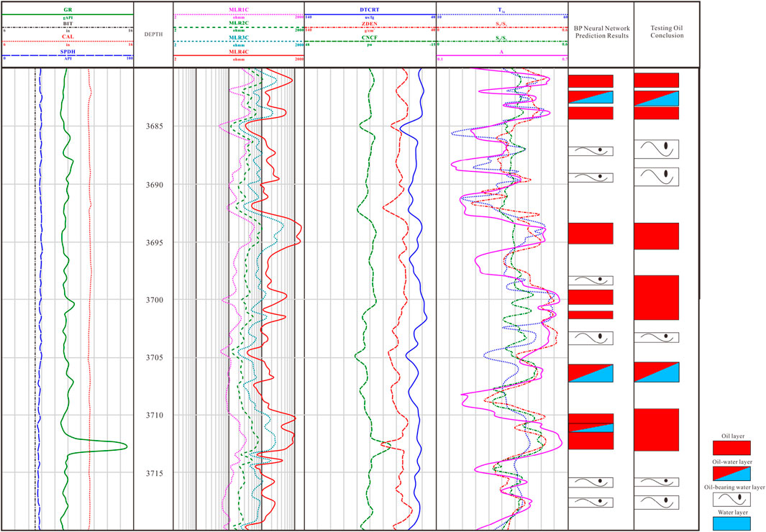
Task: Click the GR spike peak below 3710
Action: pyautogui.click(x=126, y=446)
